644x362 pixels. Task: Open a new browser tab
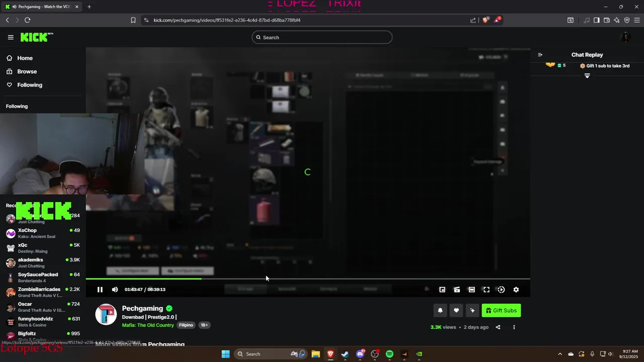point(89,7)
